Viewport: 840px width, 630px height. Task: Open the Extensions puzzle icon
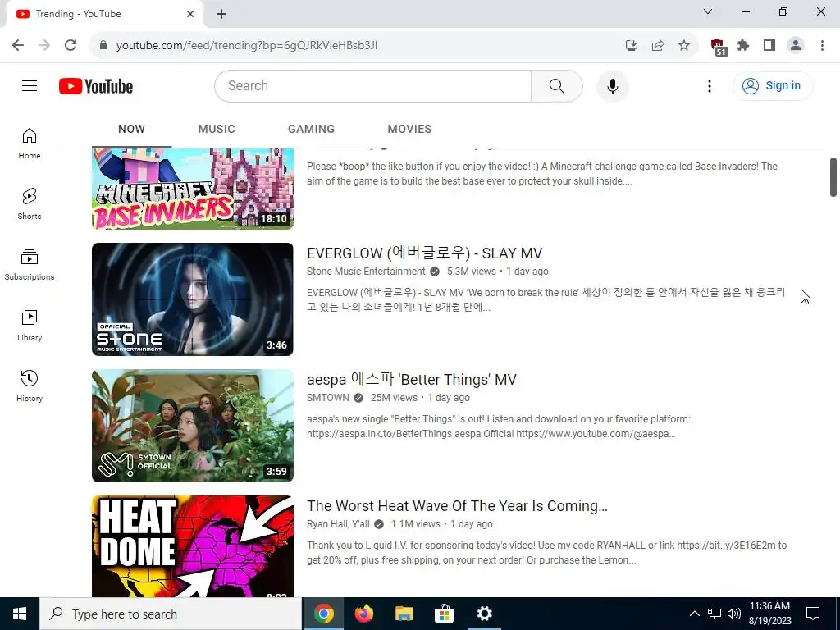(x=743, y=45)
